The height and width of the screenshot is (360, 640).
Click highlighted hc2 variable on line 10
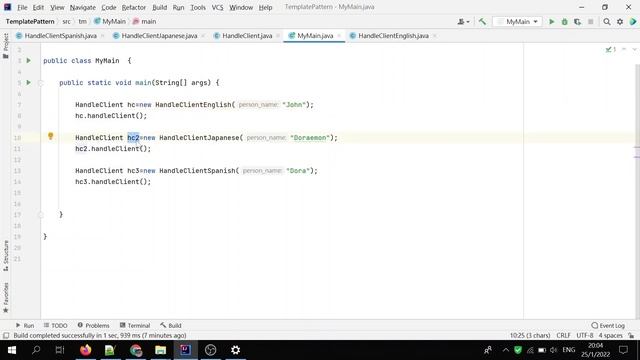[x=133, y=138]
